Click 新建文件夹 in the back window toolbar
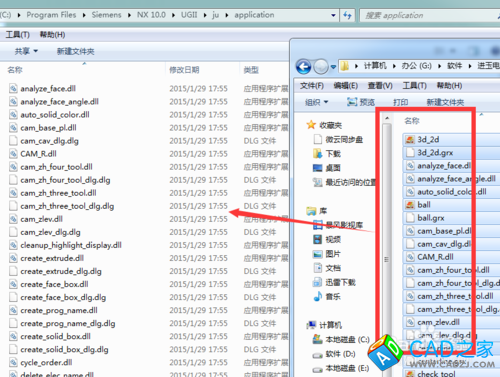The width and height of the screenshot is (500, 377). 76,51
